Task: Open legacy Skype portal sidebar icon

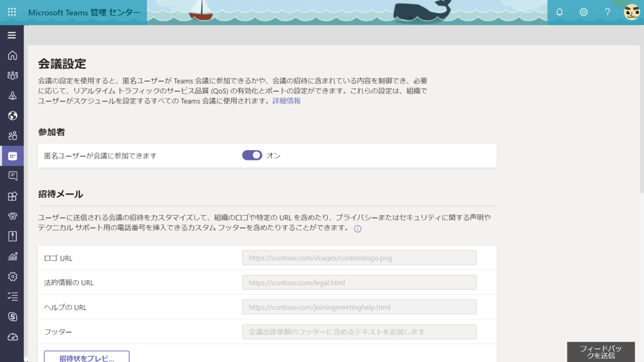Action: coord(12,317)
